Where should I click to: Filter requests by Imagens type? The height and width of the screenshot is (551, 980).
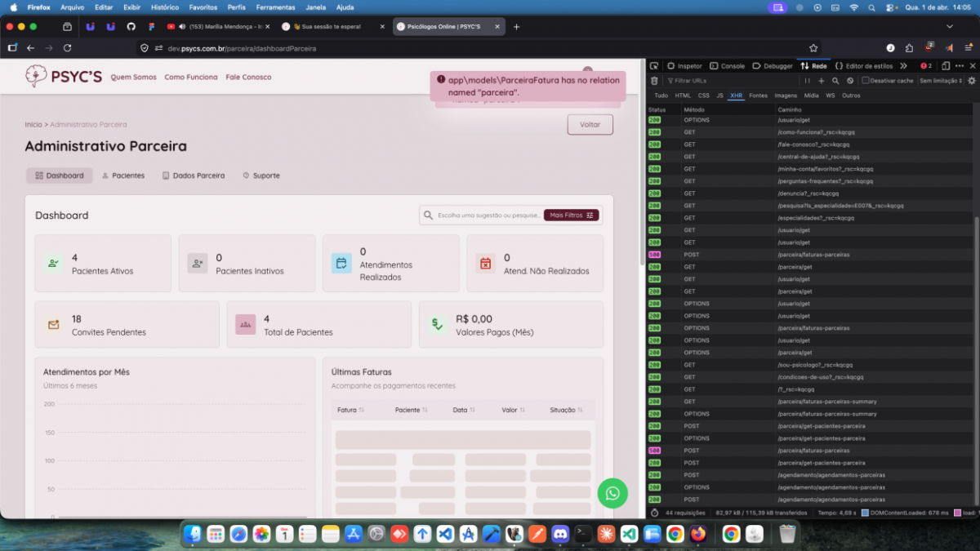[x=786, y=96]
